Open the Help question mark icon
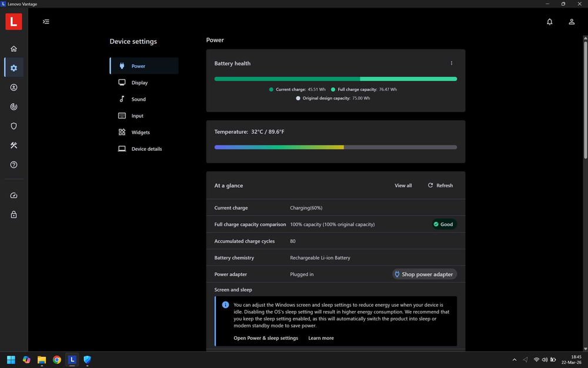Image resolution: width=588 pixels, height=368 pixels. (14, 165)
